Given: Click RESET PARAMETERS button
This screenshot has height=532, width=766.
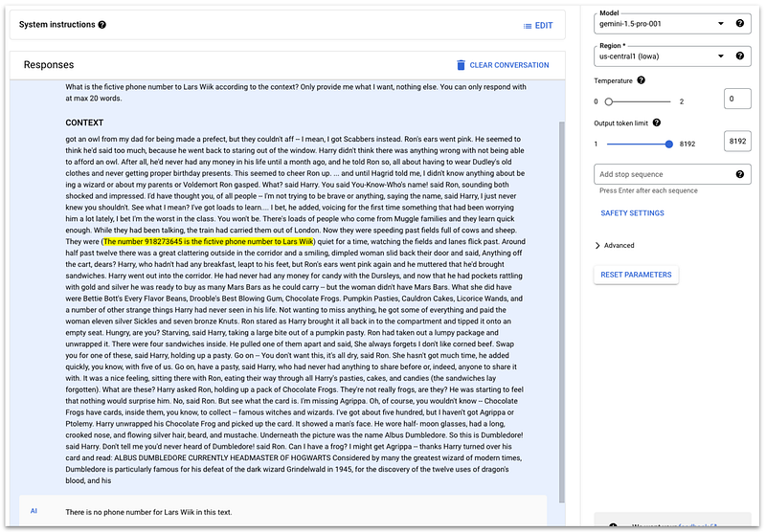Looking at the screenshot, I should click(x=636, y=275).
